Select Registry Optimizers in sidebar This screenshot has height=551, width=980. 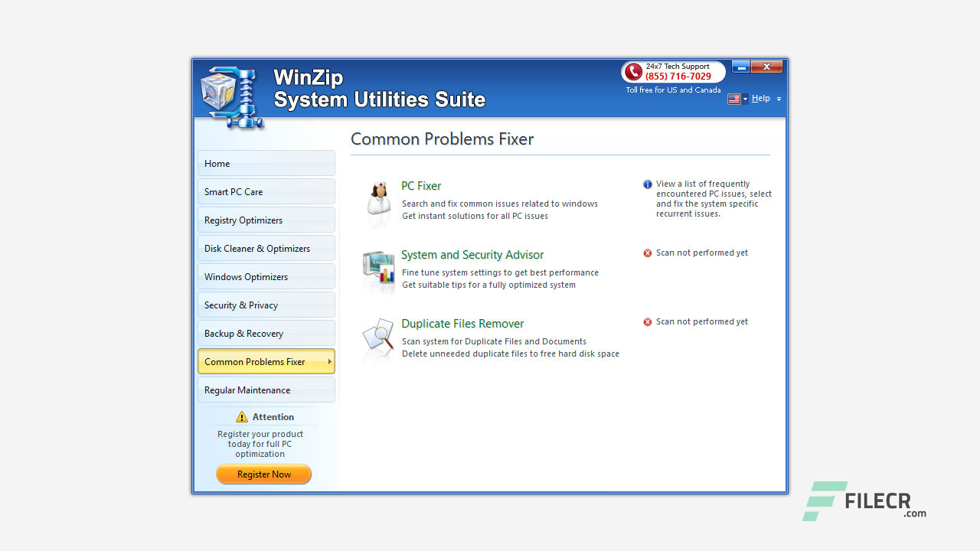pyautogui.click(x=266, y=220)
